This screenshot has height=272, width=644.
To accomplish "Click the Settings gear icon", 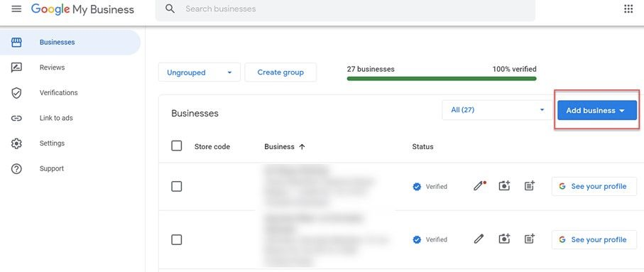I will click(x=16, y=143).
